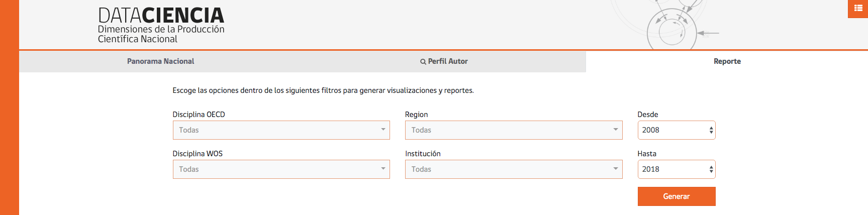Screen dimensions: 868x215
Task: Click the Disciplina OECD dropdown arrow
Action: click(x=383, y=130)
